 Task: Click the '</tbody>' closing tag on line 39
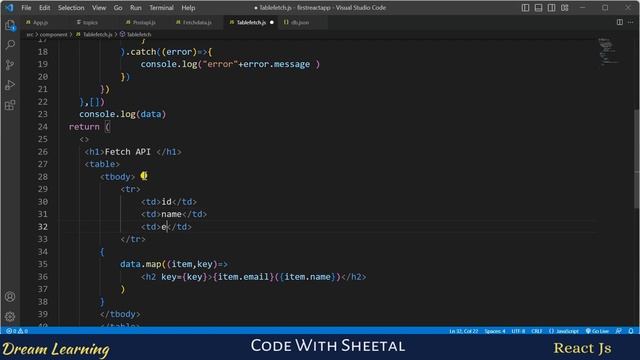(120, 314)
